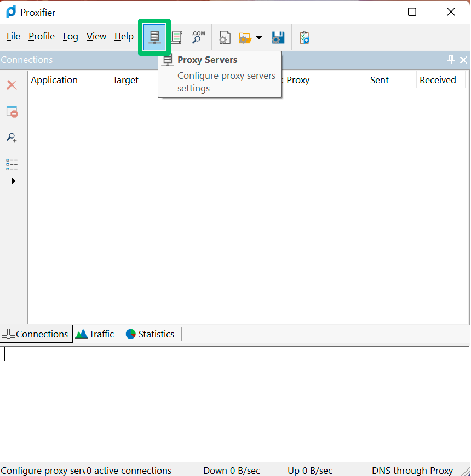Click the red X close connection icon
471x476 pixels.
pos(12,85)
